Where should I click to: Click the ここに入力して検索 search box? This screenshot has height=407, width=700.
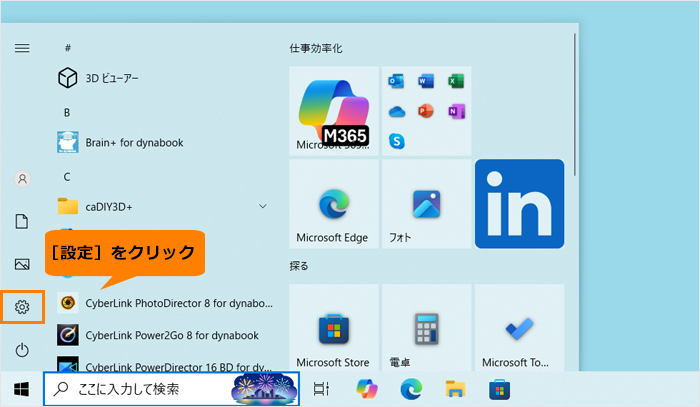[x=171, y=389]
